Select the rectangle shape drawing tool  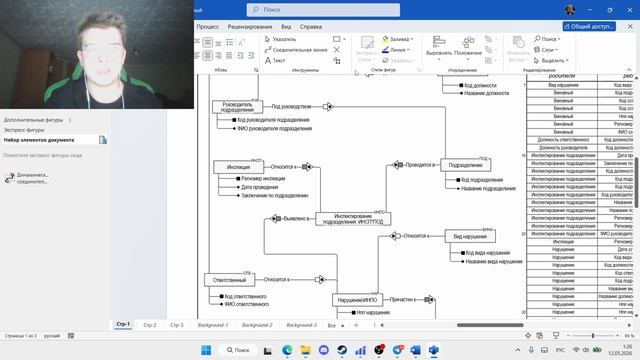[336, 39]
